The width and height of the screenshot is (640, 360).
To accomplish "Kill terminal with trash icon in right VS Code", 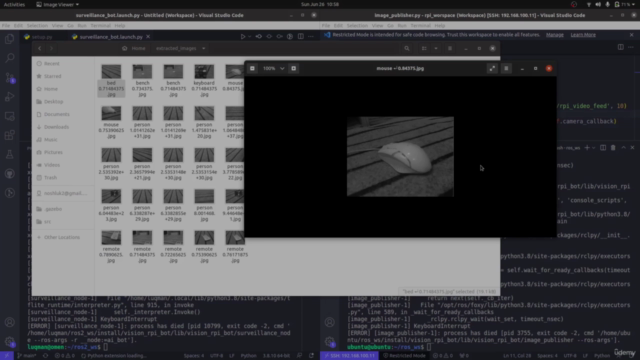I will click(613, 148).
